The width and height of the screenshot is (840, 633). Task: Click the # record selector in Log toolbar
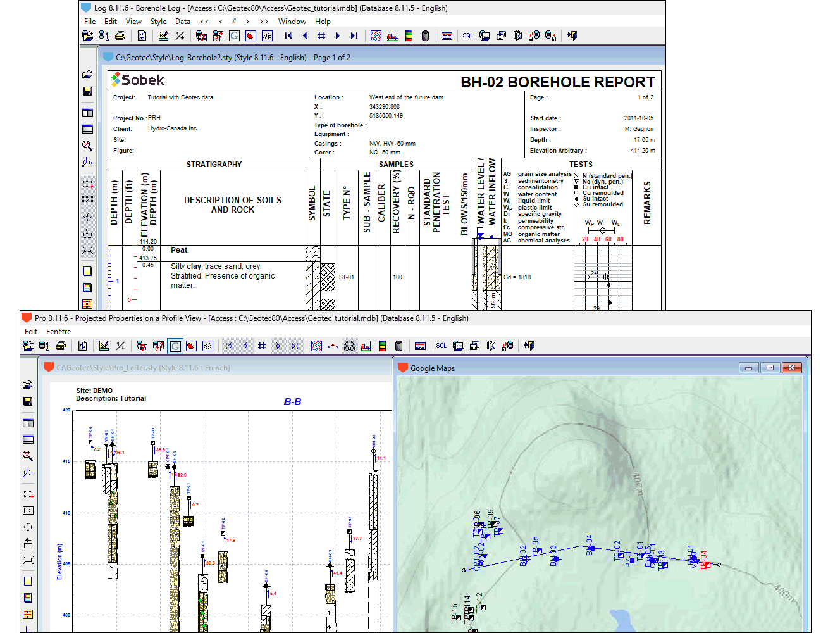tap(321, 36)
